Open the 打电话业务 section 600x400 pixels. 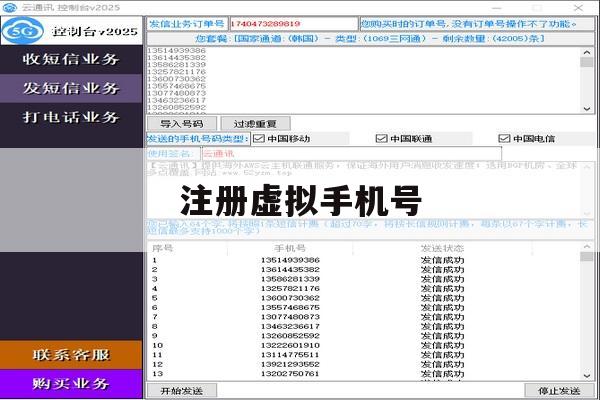click(x=71, y=117)
